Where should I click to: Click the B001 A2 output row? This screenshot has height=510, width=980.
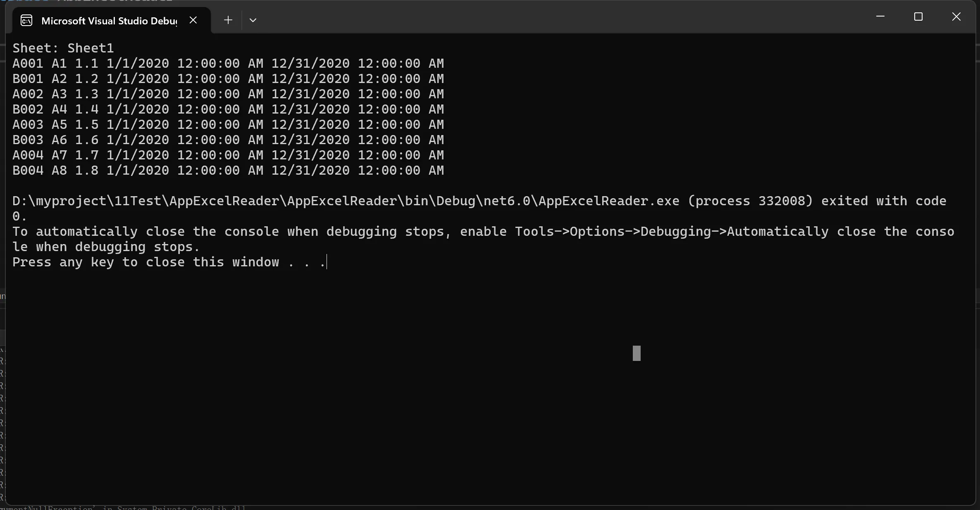point(228,78)
